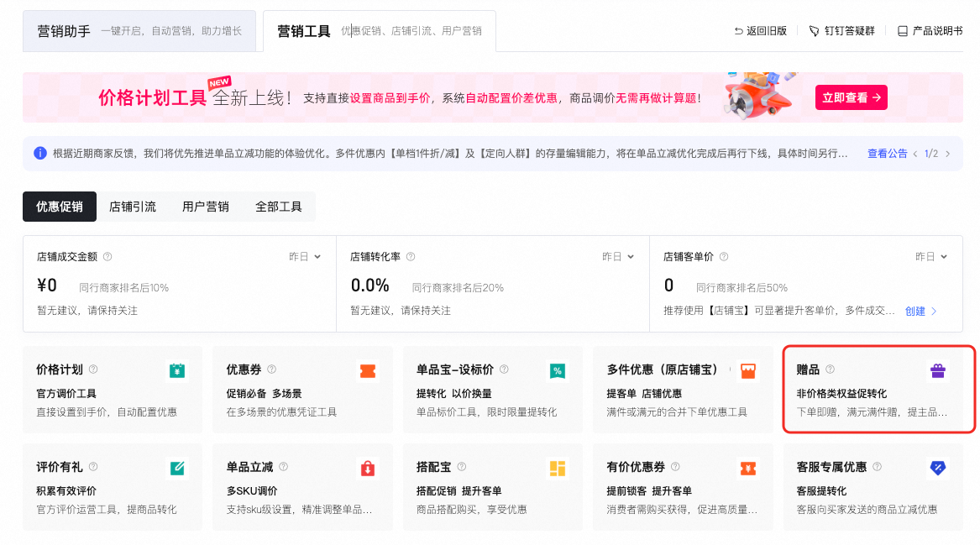Open the 单品立减 card title
Image resolution: width=980 pixels, height=545 pixels.
click(x=250, y=467)
